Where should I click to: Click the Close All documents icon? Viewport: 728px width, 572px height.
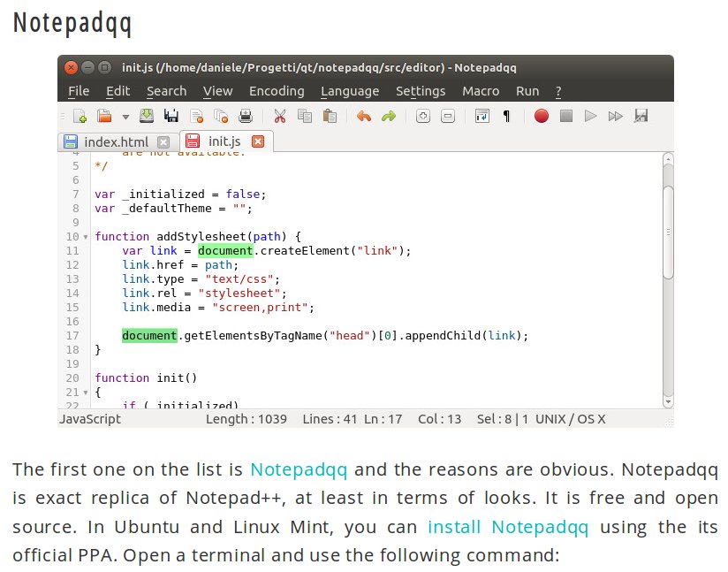221,116
